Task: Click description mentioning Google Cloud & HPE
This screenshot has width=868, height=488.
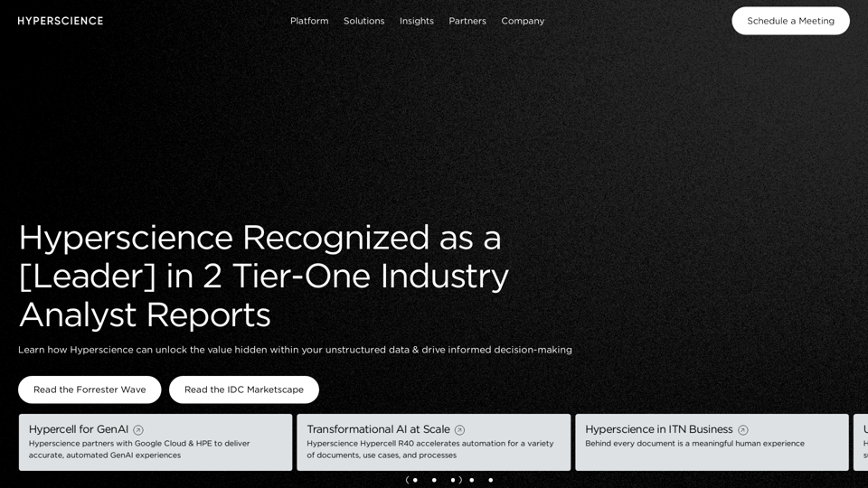Action: click(x=139, y=449)
